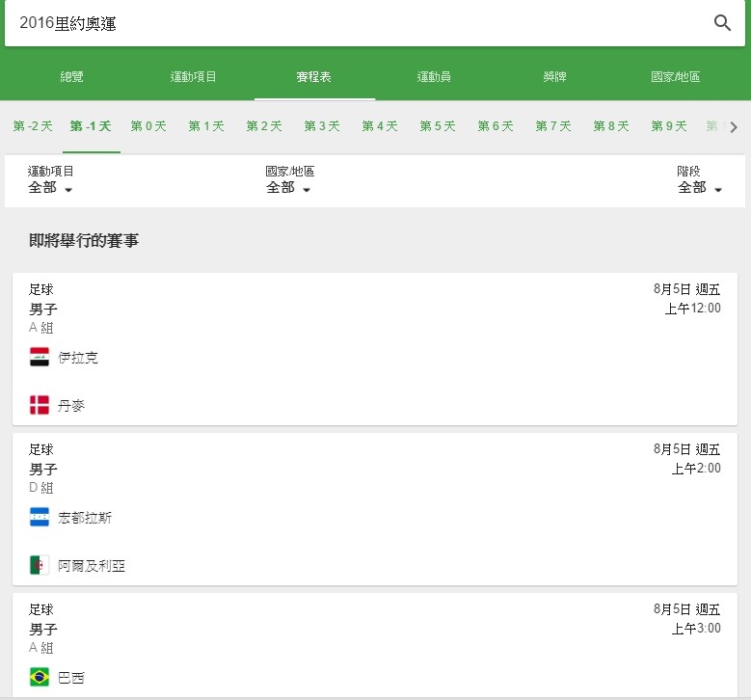Select the 第 1 天 day tab
Image resolution: width=751 pixels, height=700 pixels.
coord(206,126)
